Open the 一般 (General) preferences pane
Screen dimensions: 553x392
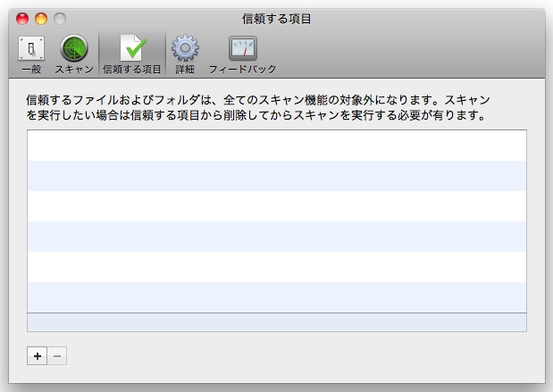(31, 54)
